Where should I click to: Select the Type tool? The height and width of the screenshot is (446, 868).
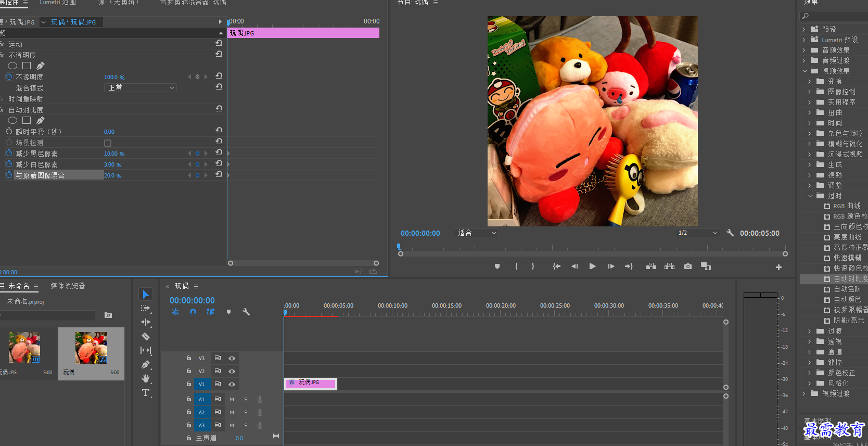[x=146, y=392]
